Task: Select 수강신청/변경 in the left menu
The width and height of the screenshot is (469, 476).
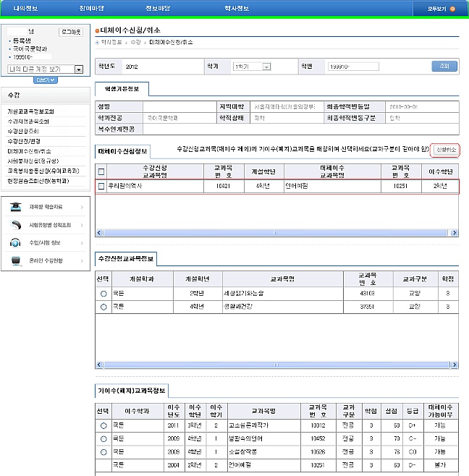Action: pyautogui.click(x=24, y=141)
